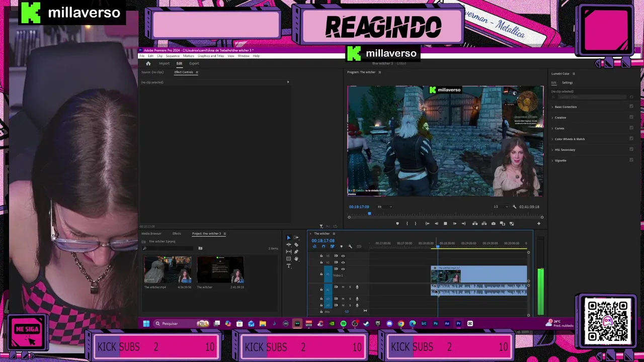Open Timeline Display Settings wrench
Screen dimensions: 644x362
(350, 246)
